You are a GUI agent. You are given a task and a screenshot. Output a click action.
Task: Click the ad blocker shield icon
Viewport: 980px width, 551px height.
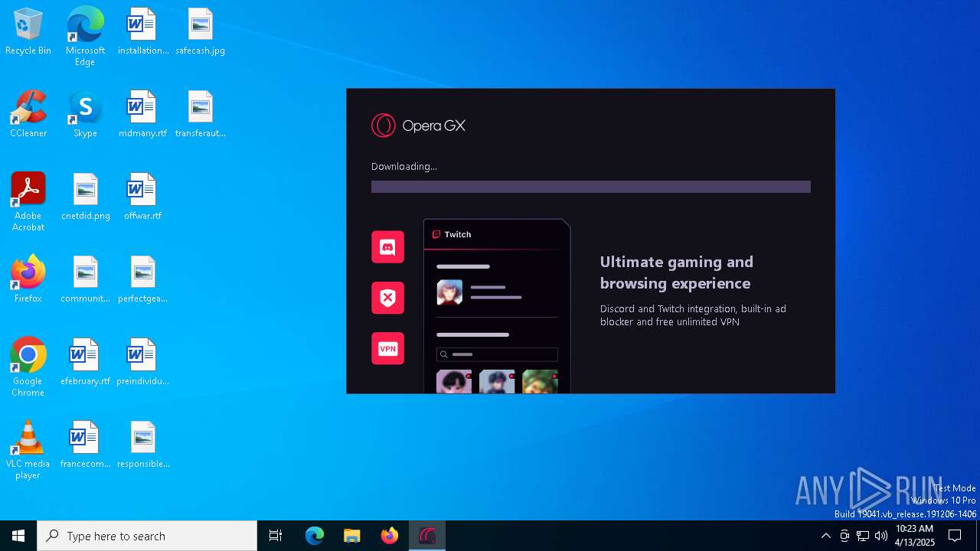[x=387, y=298]
